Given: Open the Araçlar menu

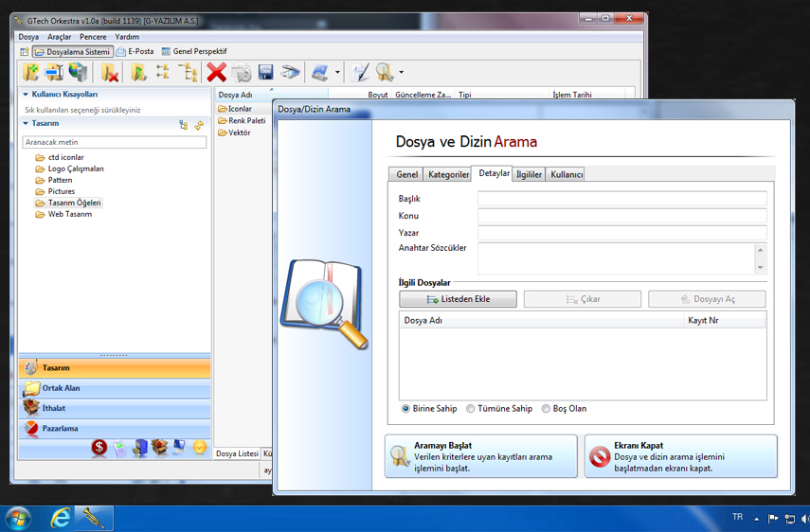Looking at the screenshot, I should pos(59,37).
